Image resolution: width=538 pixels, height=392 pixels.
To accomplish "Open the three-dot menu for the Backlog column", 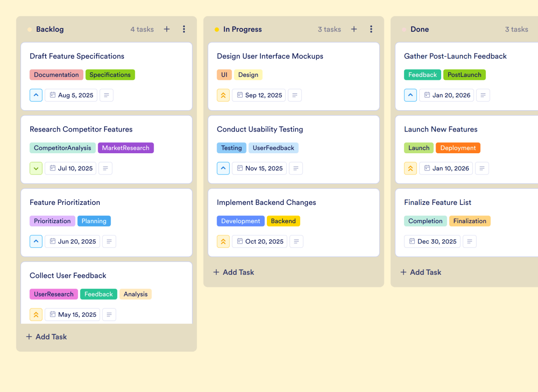I will coord(184,29).
